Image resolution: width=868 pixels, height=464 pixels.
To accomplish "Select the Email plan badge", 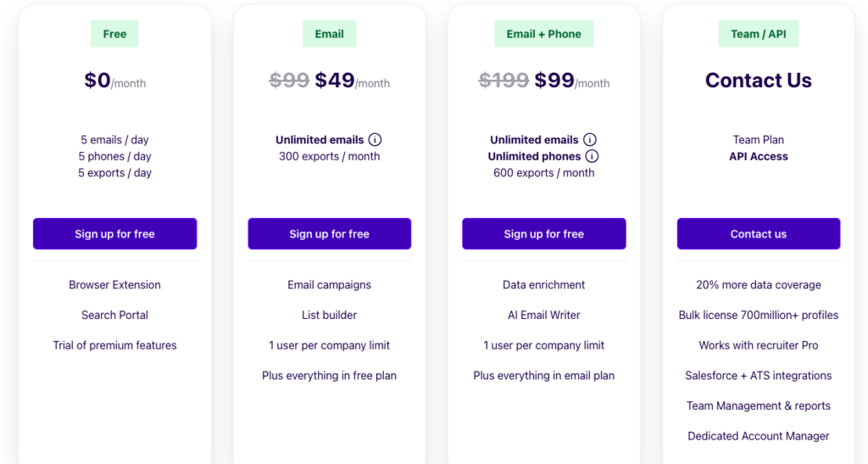I will 329,34.
